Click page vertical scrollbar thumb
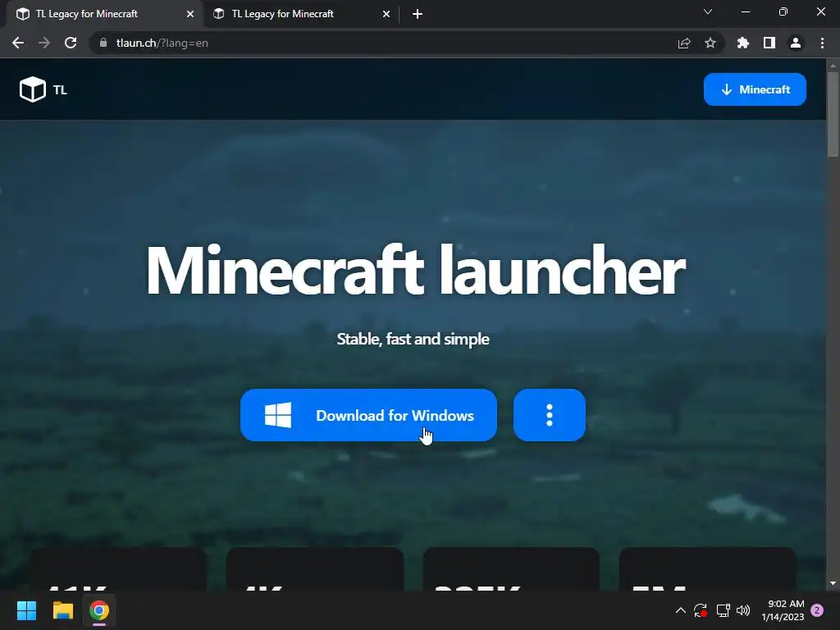840x630 pixels. [833, 114]
